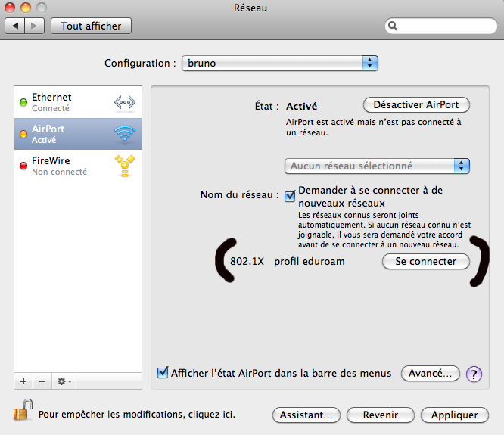Viewport: 504px width, 435px height.
Task: Click the Ethernet connection arrows icon
Action: pyautogui.click(x=124, y=102)
